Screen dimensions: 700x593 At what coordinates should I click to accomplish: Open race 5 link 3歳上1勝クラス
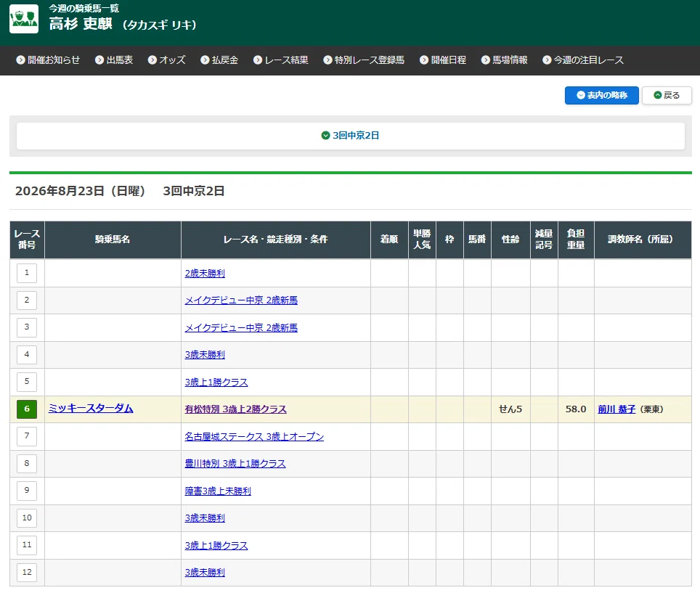tap(216, 383)
